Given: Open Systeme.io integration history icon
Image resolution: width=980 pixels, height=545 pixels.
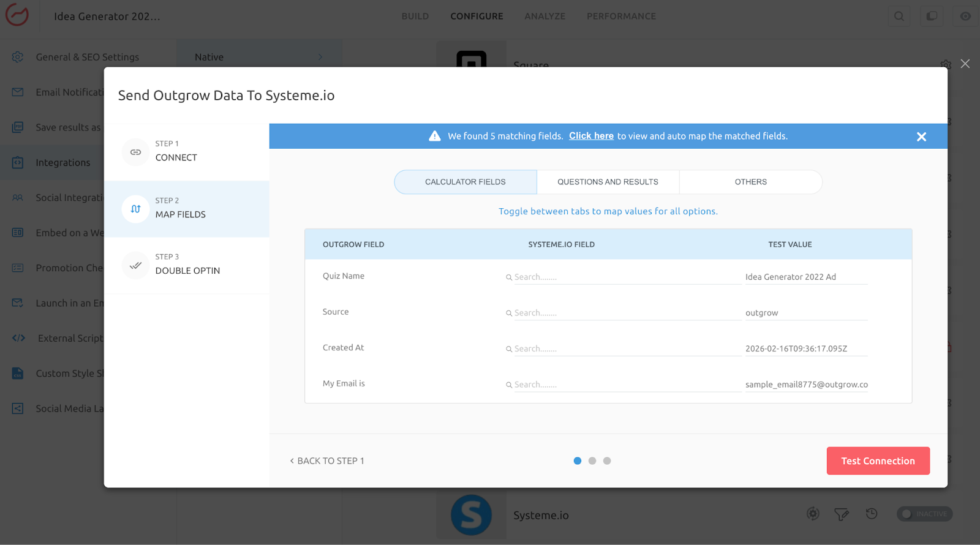Looking at the screenshot, I should pyautogui.click(x=872, y=514).
